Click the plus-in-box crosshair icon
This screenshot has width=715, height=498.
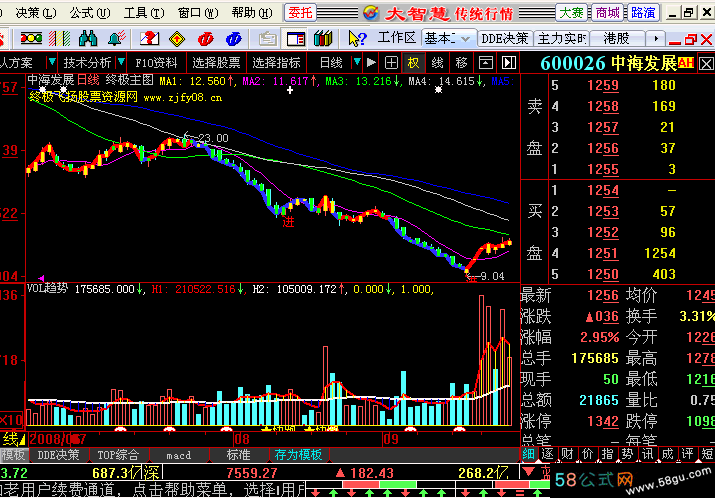click(x=391, y=62)
